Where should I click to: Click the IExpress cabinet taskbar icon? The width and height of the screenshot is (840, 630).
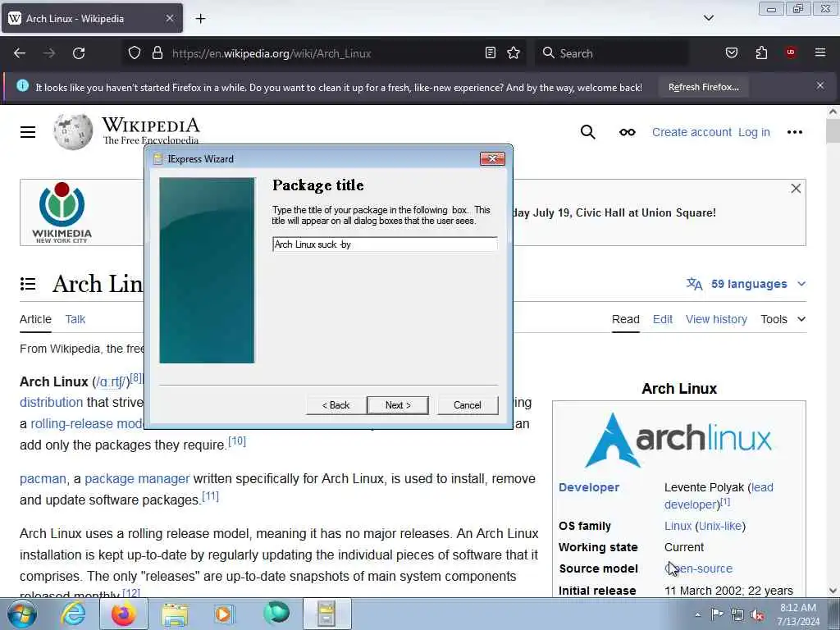coord(326,614)
